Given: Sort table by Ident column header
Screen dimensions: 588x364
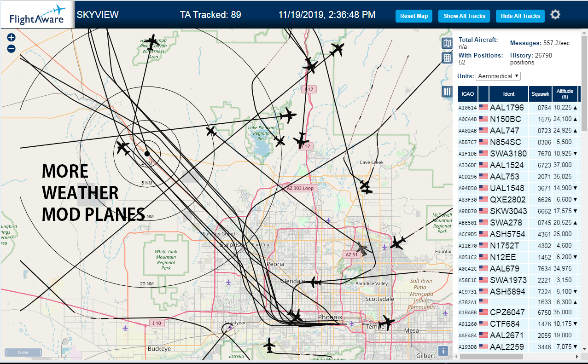Looking at the screenshot, I should pos(509,94).
